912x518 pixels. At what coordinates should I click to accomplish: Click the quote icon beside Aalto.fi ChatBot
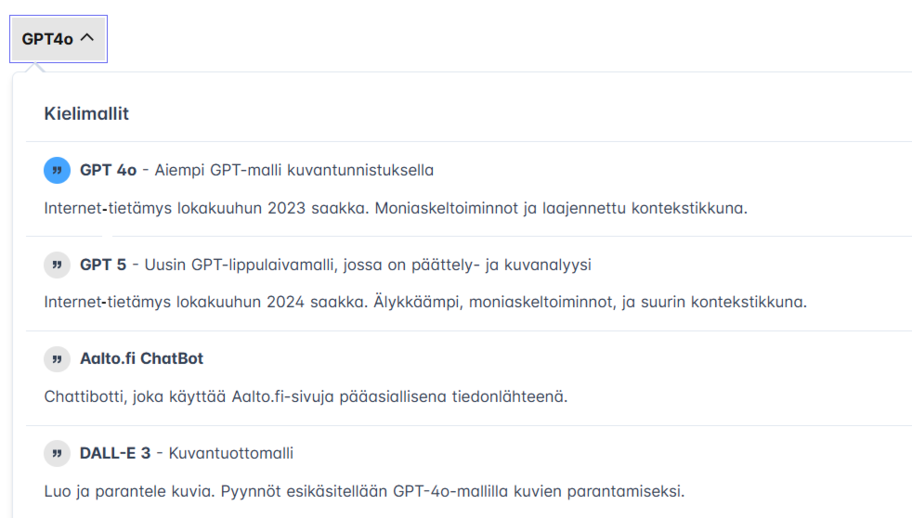57,359
